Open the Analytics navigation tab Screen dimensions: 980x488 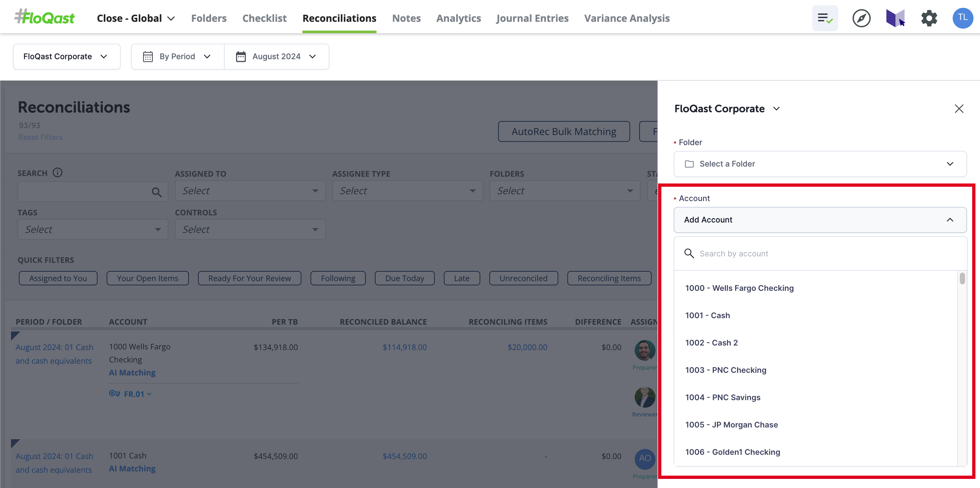click(458, 18)
